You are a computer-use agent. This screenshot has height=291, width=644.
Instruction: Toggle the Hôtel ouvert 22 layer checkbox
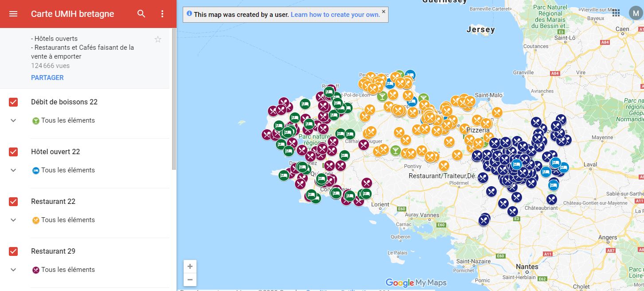click(13, 152)
